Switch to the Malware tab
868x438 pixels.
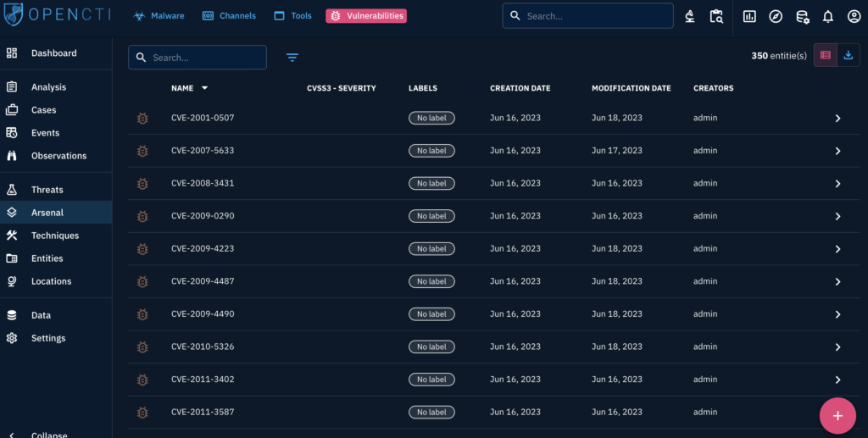[159, 16]
